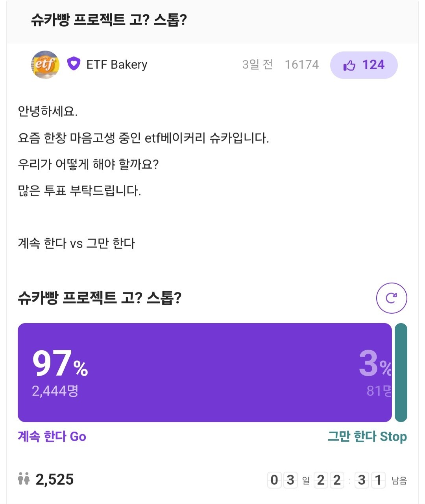Click the ETF Bakery profile avatar
This screenshot has height=504, width=425.
[45, 65]
